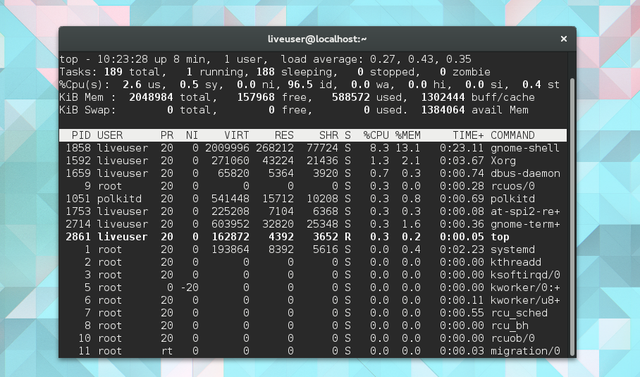The height and width of the screenshot is (377, 640).
Task: Click the 1302444 buff/cache value
Action: pyautogui.click(x=443, y=97)
